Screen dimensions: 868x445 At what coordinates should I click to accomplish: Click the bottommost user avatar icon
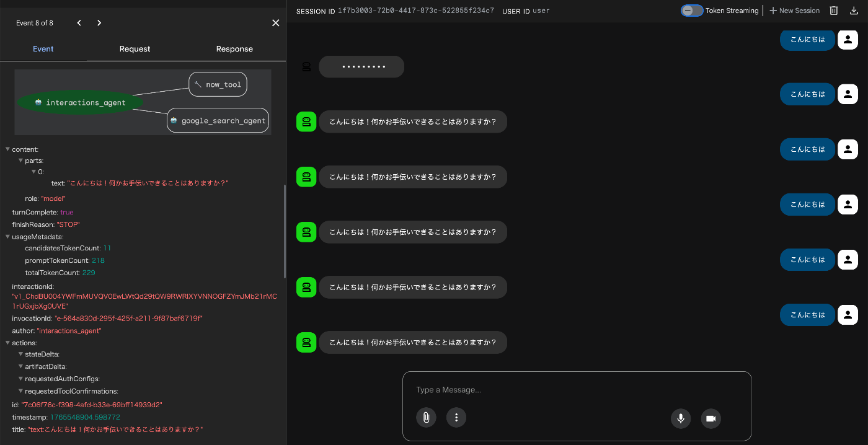[848, 315]
